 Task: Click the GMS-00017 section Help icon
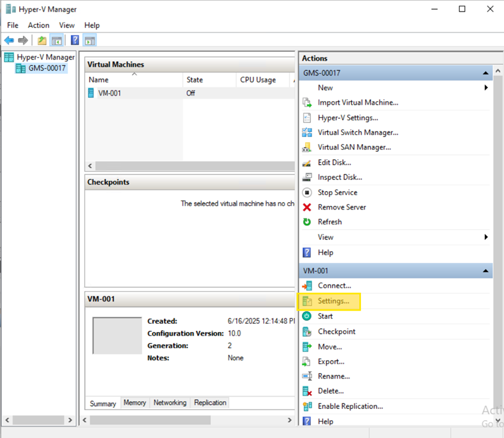pos(307,252)
